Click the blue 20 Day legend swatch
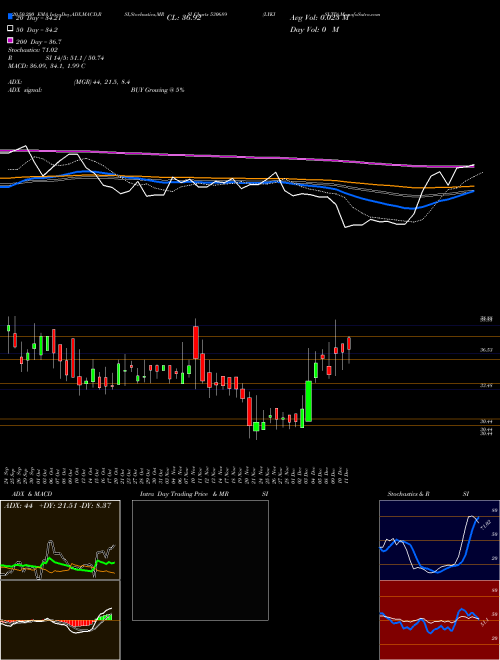This screenshot has height=660, width=500. point(11,18)
